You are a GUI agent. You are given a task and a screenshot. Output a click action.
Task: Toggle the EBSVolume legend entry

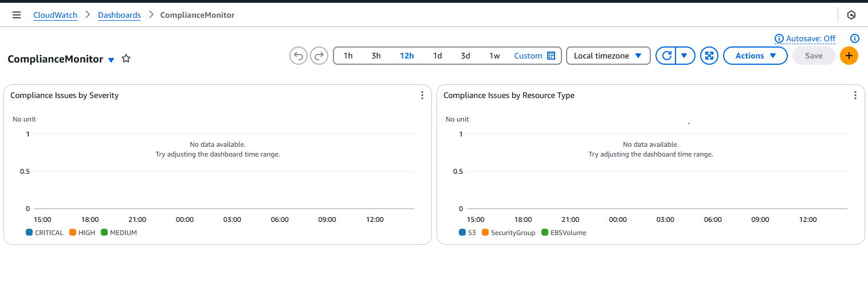pos(564,233)
